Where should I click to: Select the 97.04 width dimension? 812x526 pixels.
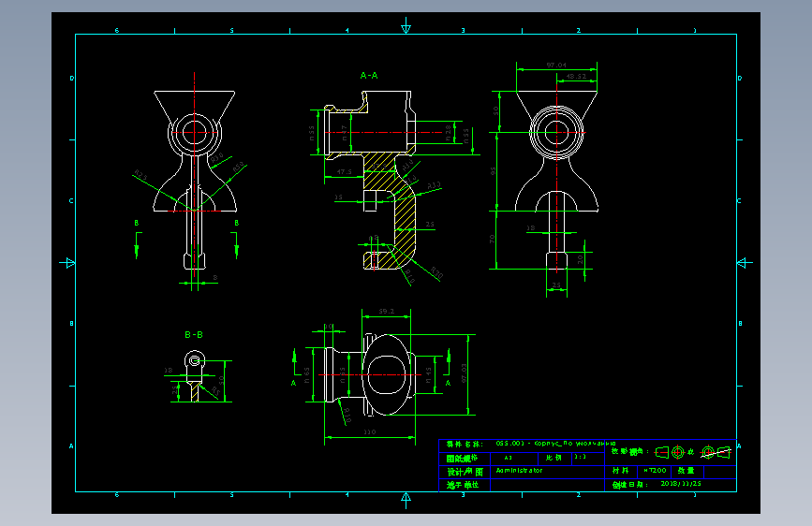(556, 66)
